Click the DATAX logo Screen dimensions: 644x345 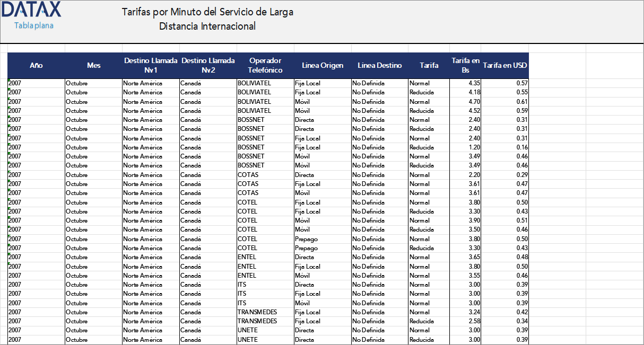(30, 9)
